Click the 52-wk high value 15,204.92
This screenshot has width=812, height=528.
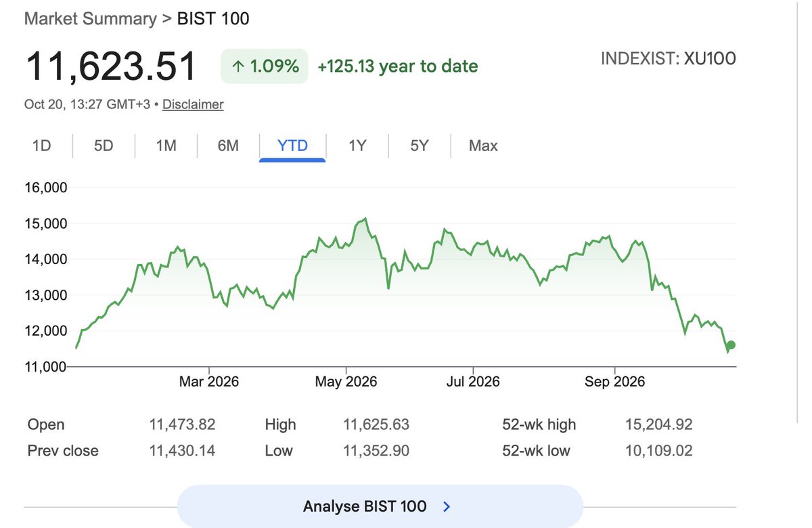659,424
